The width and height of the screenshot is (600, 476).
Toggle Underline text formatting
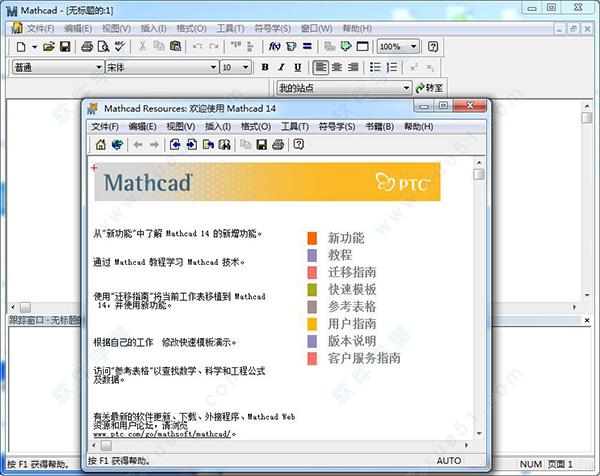pos(296,68)
